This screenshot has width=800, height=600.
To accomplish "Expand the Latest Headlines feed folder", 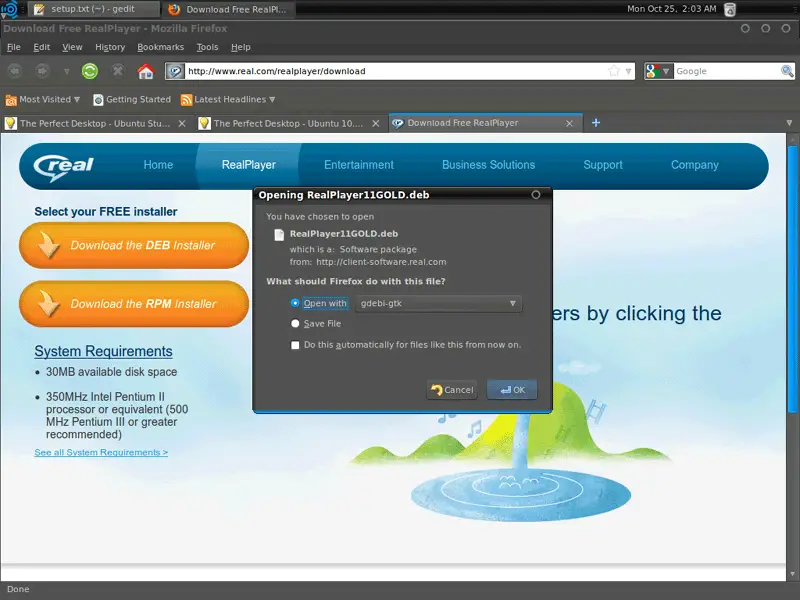I will [228, 99].
